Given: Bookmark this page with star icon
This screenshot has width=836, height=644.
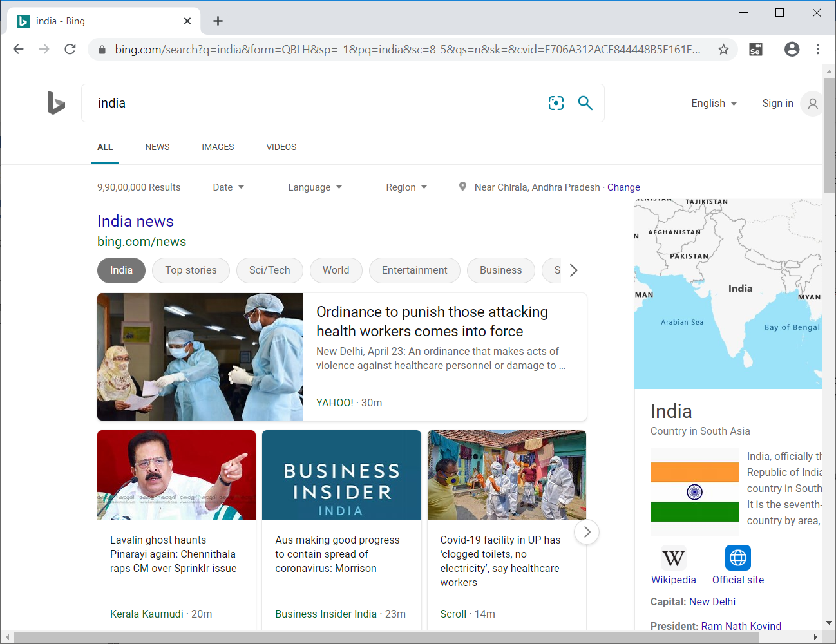Looking at the screenshot, I should (723, 50).
